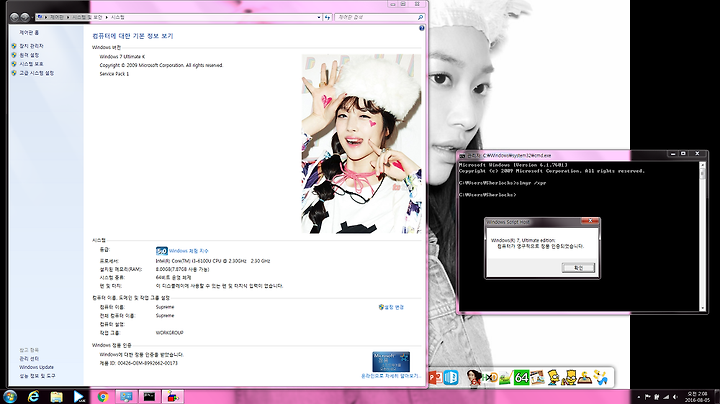Open the address bar history dropdown
The width and height of the screenshot is (720, 404).
(319, 17)
